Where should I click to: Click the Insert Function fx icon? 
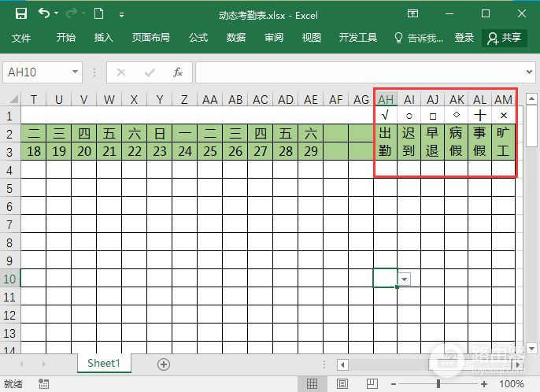click(x=178, y=72)
